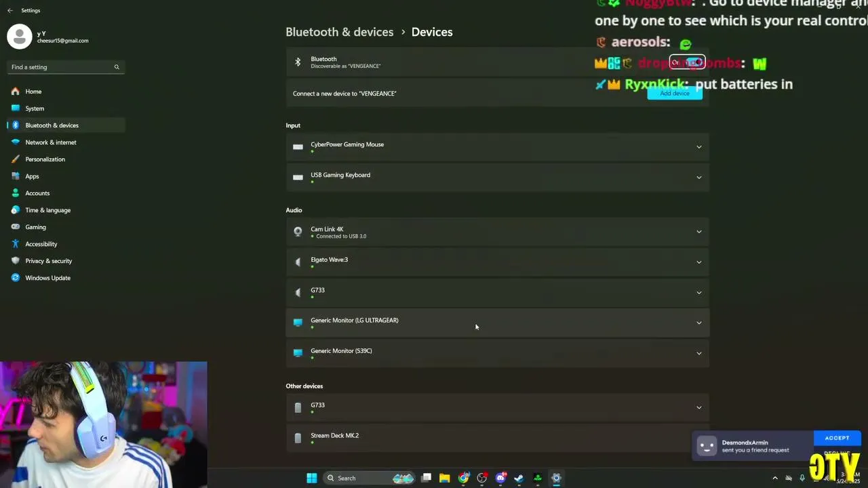Screen dimensions: 868x488
Task: Click the 'Input' section heading
Action: [293, 125]
